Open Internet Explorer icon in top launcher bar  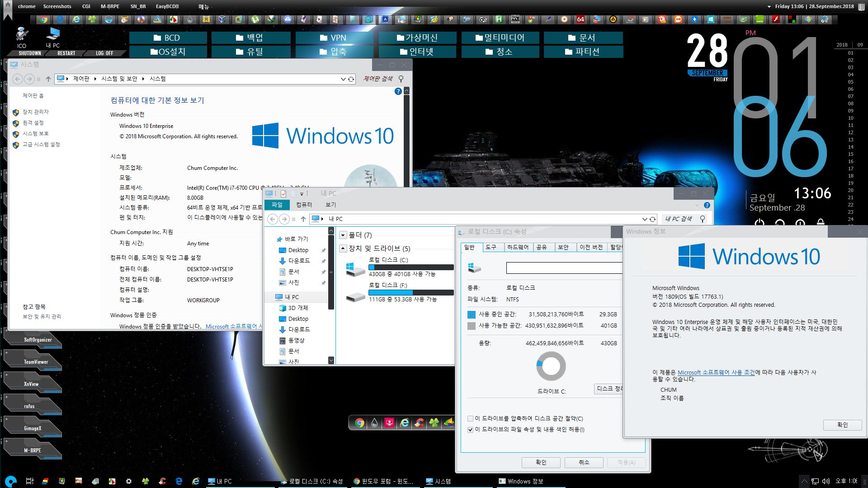(x=76, y=19)
